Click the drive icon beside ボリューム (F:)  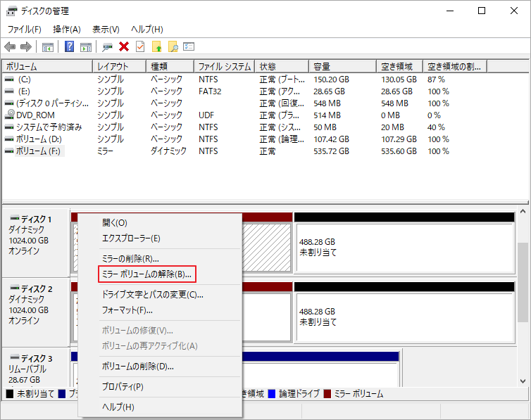pyautogui.click(x=9, y=151)
